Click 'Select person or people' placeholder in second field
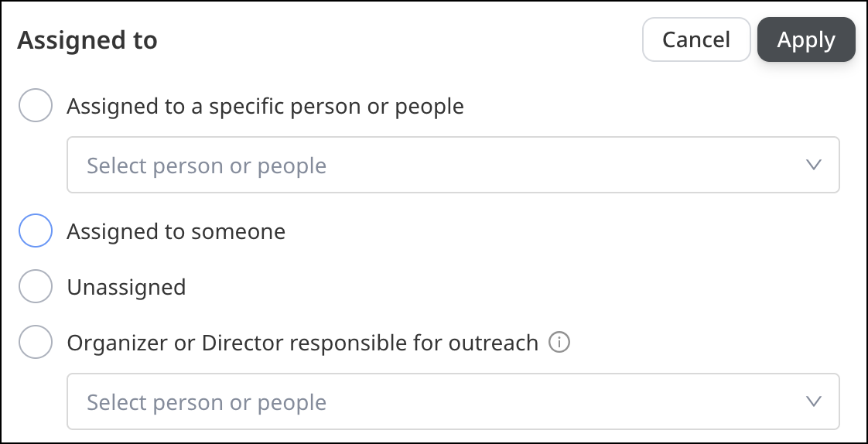The width and height of the screenshot is (868, 444). pos(207,402)
